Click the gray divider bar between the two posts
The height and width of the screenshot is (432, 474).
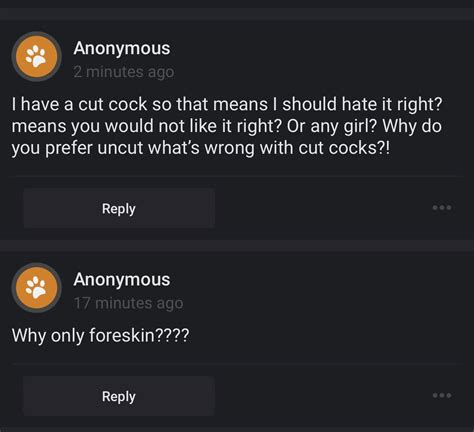pyautogui.click(x=237, y=246)
